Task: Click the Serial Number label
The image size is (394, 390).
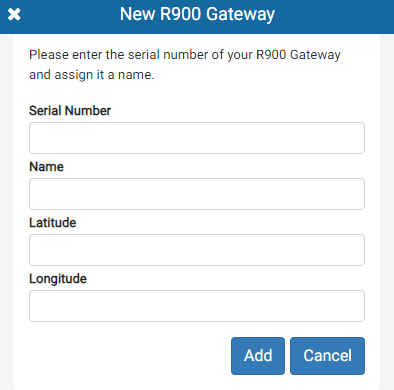Action: (70, 111)
